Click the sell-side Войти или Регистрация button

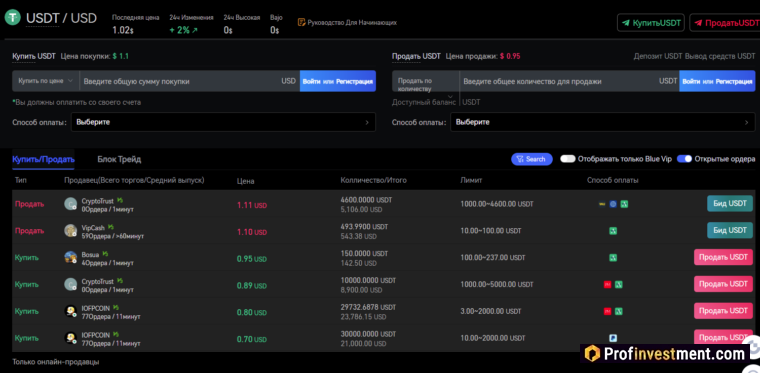(717, 81)
